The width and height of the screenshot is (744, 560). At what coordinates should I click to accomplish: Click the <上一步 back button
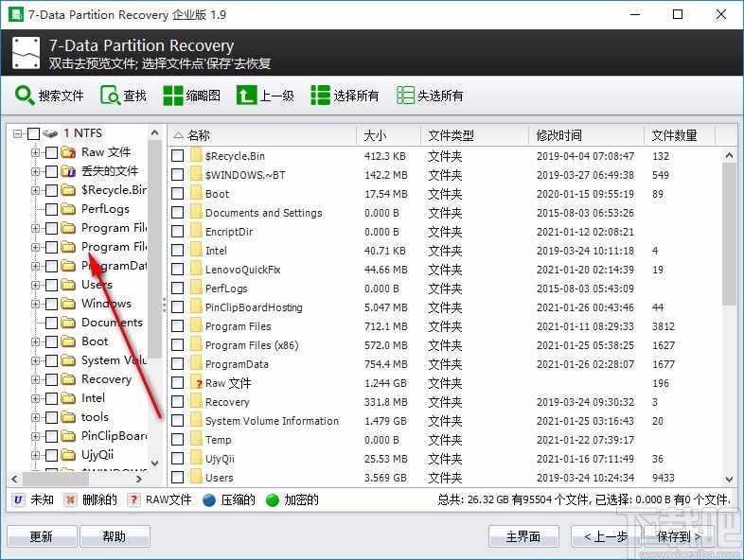point(606,536)
